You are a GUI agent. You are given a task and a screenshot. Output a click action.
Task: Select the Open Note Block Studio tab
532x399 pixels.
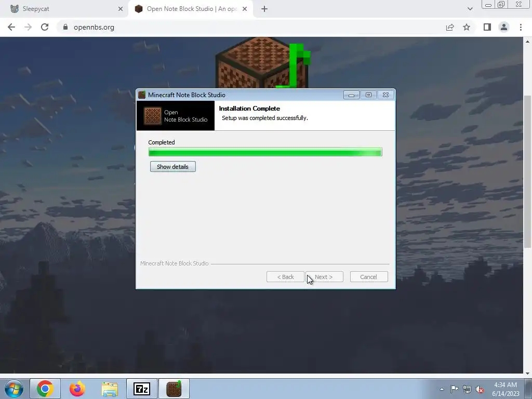(190, 9)
